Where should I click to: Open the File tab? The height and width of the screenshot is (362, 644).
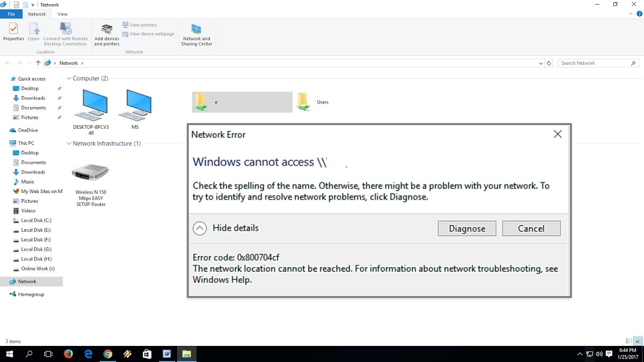click(x=11, y=14)
